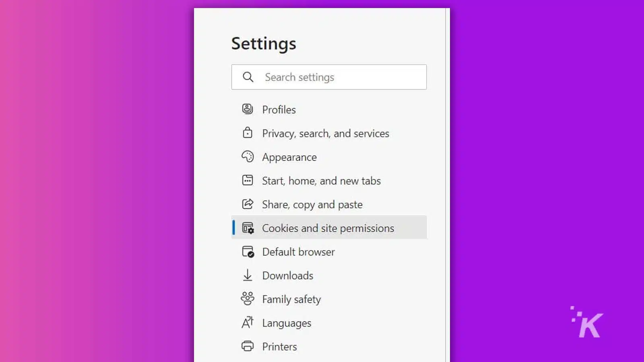
Task: Switch to Appearance settings
Action: click(x=289, y=157)
